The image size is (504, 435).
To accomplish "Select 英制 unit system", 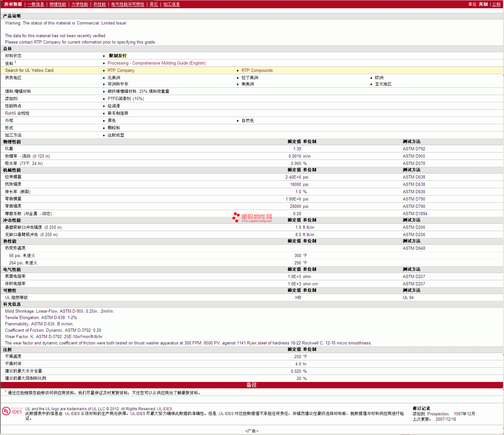I will tap(483, 4).
